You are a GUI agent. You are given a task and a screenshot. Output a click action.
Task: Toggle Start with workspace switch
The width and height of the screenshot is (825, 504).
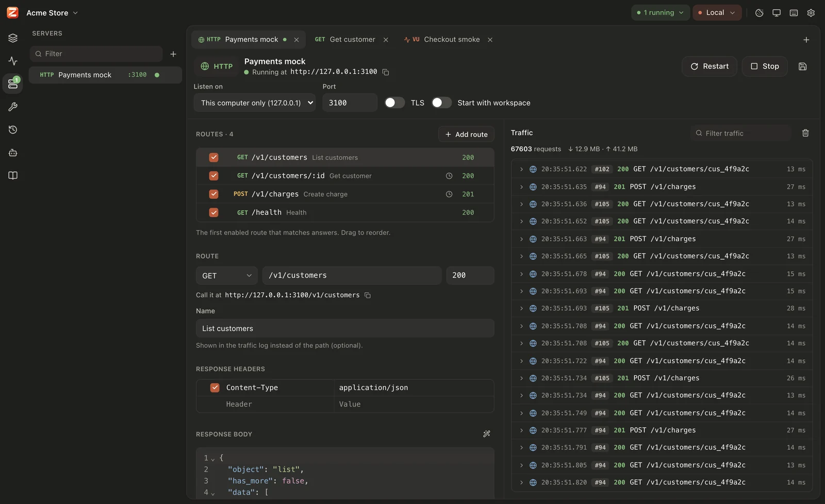pyautogui.click(x=441, y=103)
